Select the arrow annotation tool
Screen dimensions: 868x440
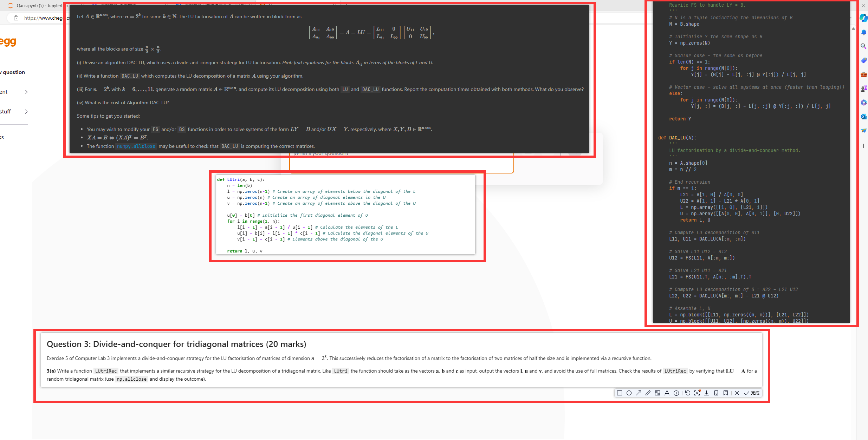tap(639, 393)
